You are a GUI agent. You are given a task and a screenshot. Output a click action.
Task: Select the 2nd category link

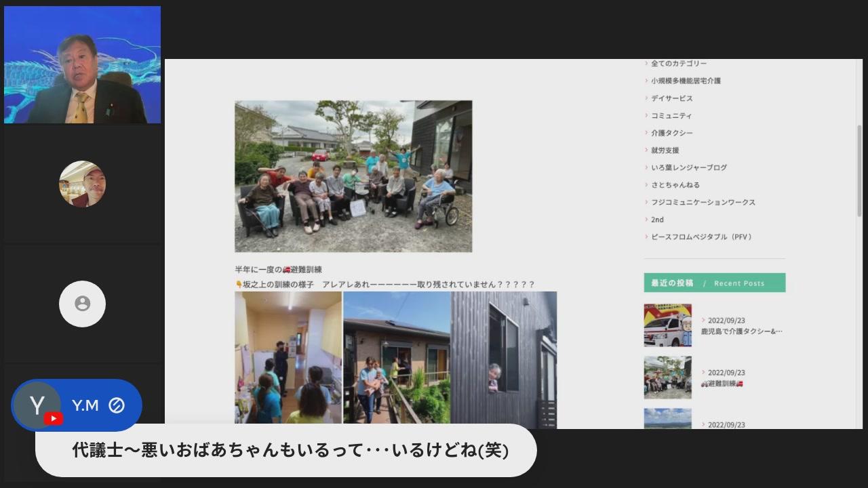pos(657,220)
